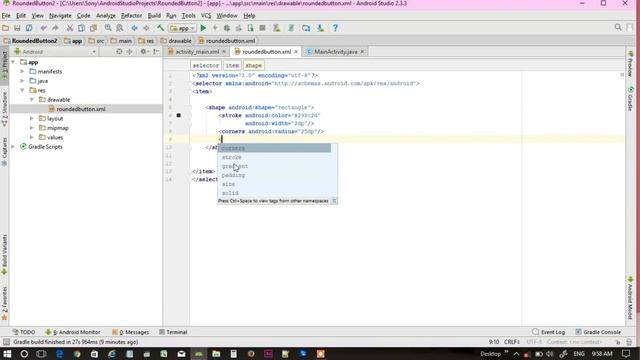Open the Build menu
This screenshot has width=640, height=360.
click(154, 16)
